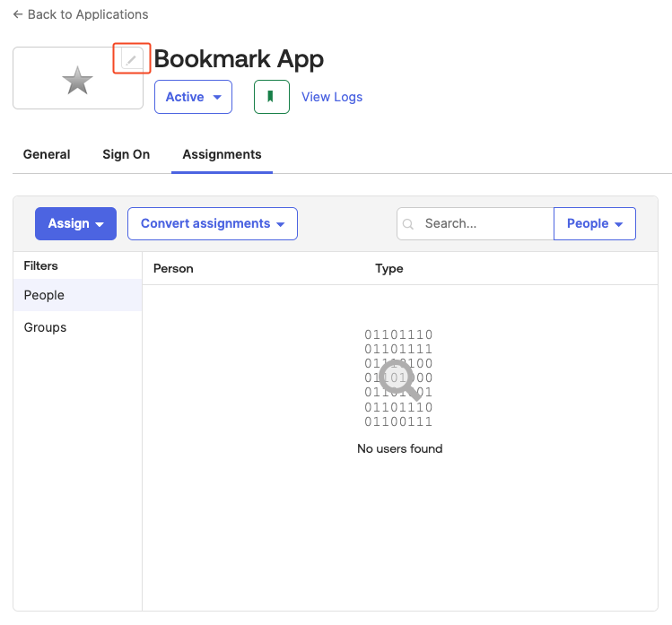The height and width of the screenshot is (625, 672).
Task: Open View Logs link
Action: [332, 97]
